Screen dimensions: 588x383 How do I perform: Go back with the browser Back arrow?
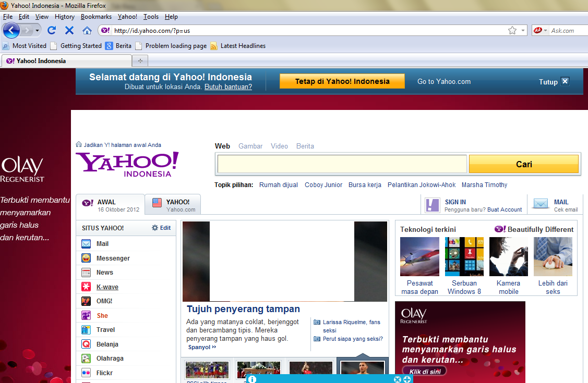point(11,30)
